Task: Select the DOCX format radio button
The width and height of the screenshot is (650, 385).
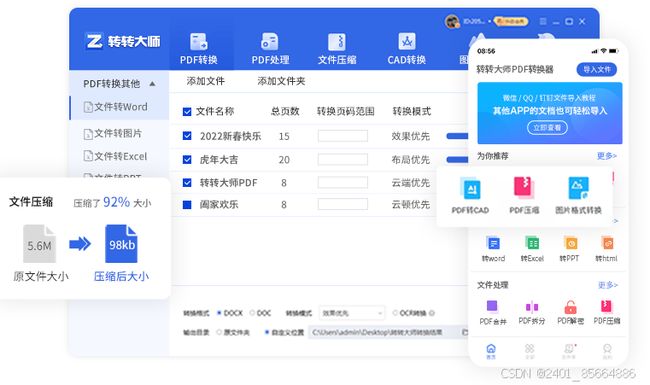Action: pos(219,313)
